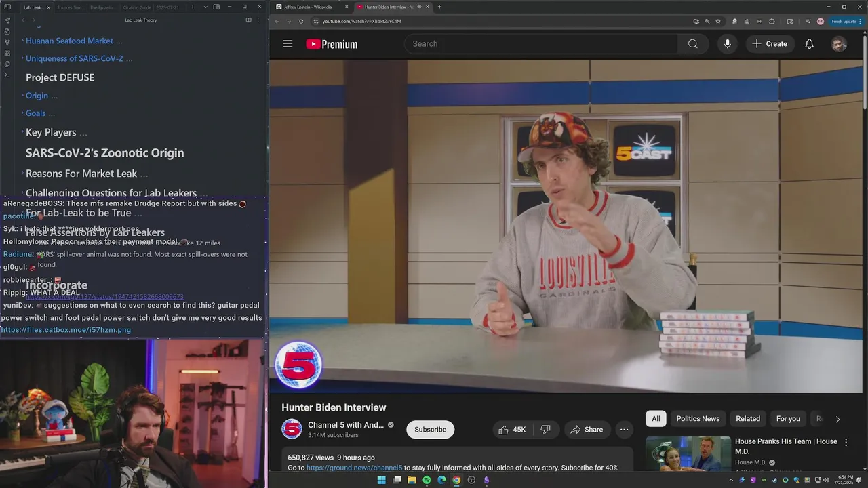Open the ground.news/channel5 link
This screenshot has height=488, width=868.
(x=354, y=468)
